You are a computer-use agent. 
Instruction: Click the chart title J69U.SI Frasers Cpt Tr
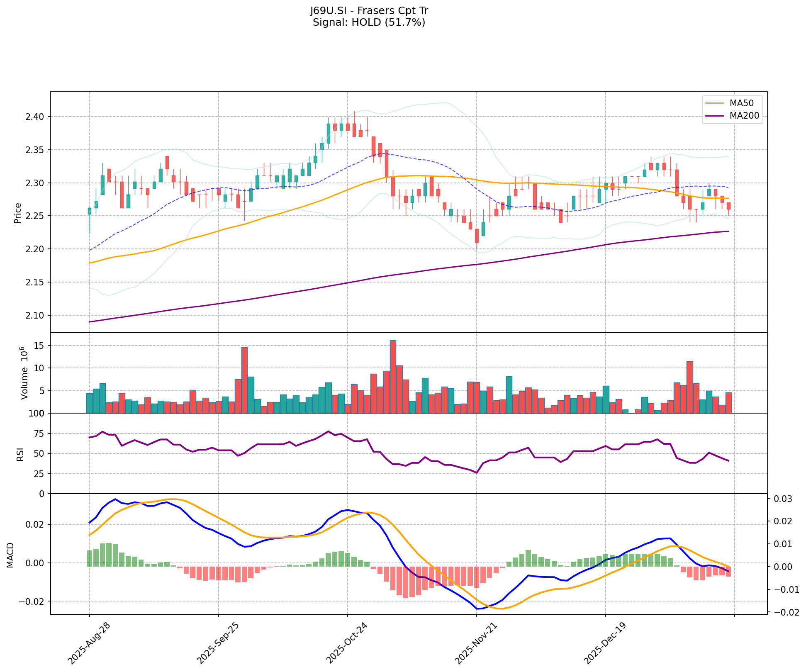coord(369,11)
